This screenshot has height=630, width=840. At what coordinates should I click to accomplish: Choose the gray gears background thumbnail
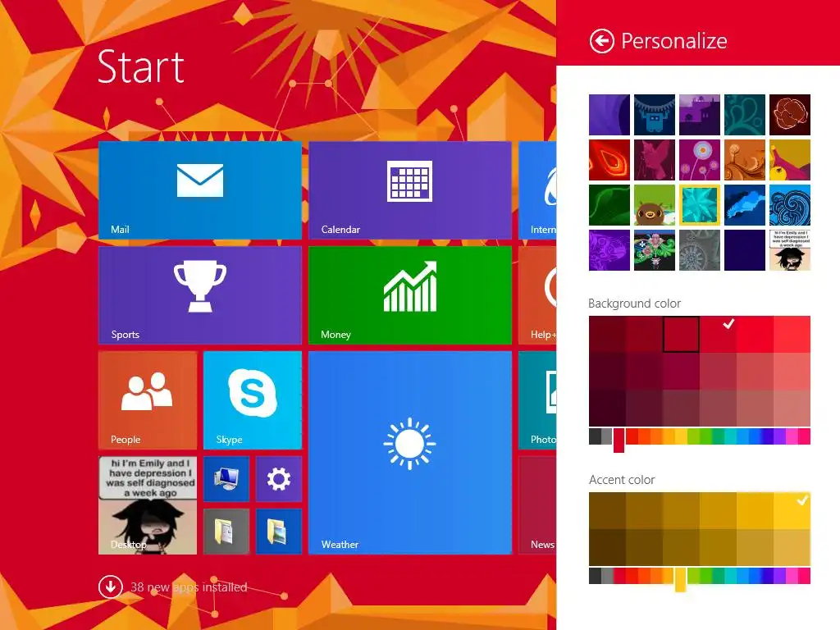699,250
